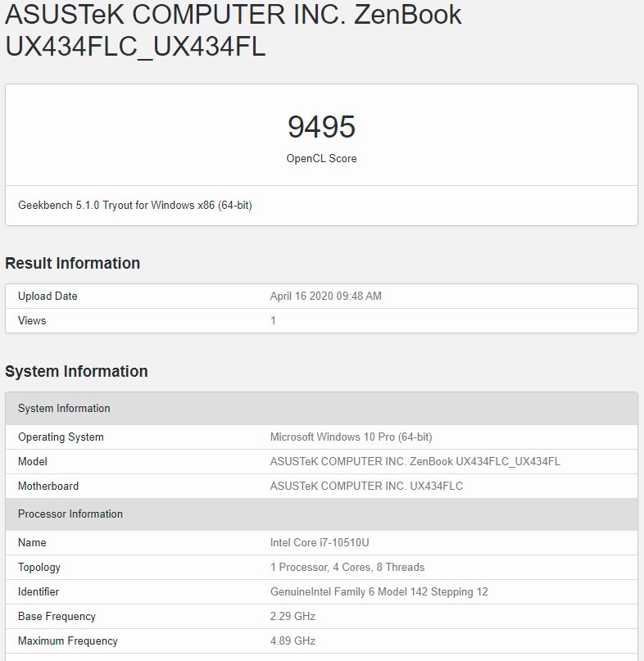
Task: Click the April 16 2020 upload date value
Action: pyautogui.click(x=325, y=296)
